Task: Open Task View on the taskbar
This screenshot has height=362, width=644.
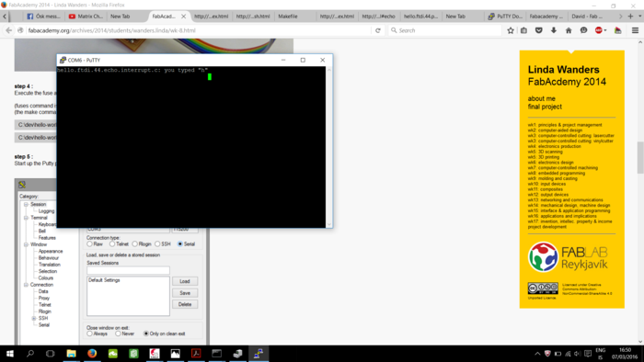Action: coord(50,354)
